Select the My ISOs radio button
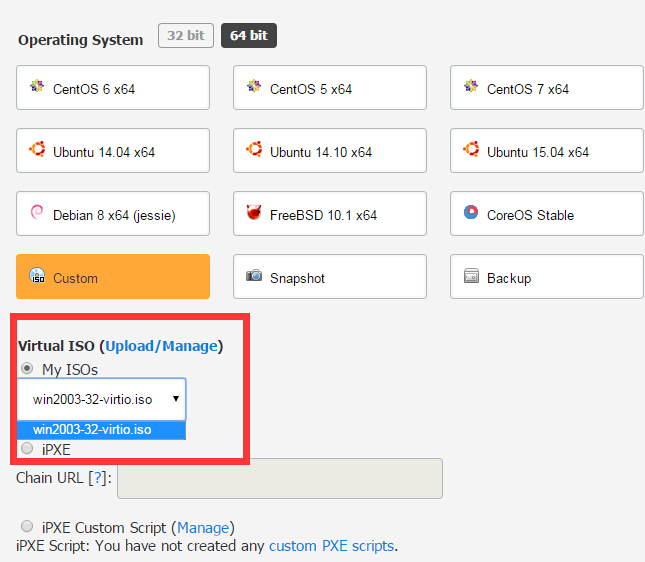 pos(27,369)
